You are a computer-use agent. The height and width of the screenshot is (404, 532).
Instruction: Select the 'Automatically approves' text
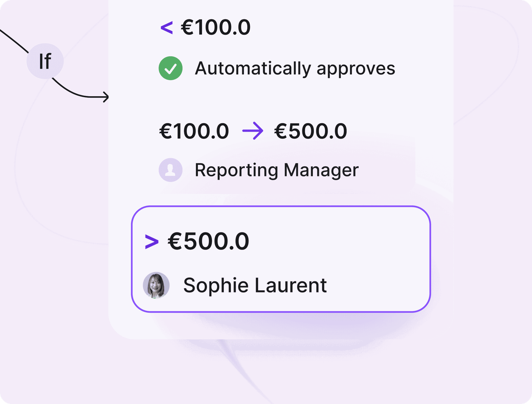point(295,69)
